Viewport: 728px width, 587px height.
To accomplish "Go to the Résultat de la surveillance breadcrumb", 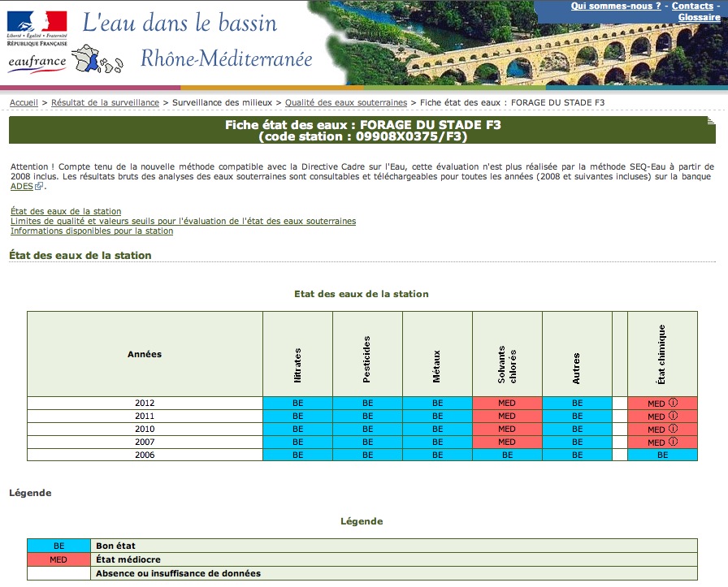I will click(105, 102).
